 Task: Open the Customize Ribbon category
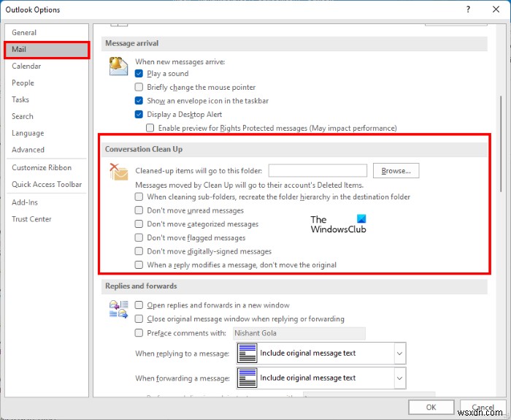[47, 167]
